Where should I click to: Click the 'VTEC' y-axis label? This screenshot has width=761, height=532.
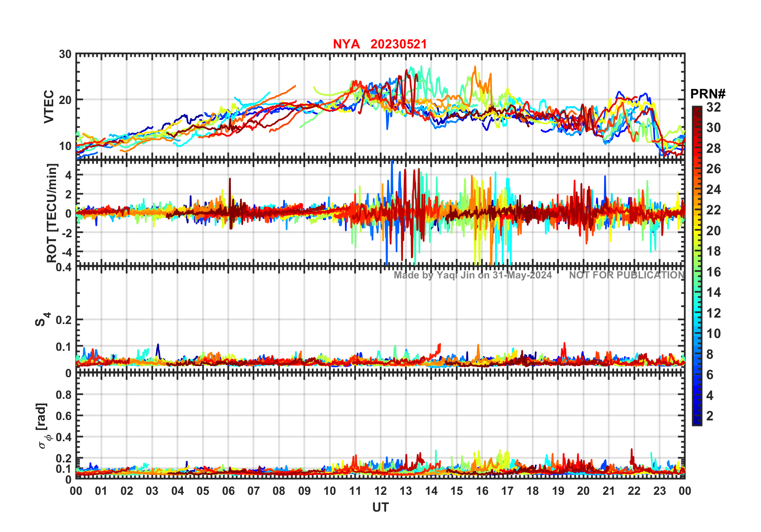pyautogui.click(x=49, y=106)
